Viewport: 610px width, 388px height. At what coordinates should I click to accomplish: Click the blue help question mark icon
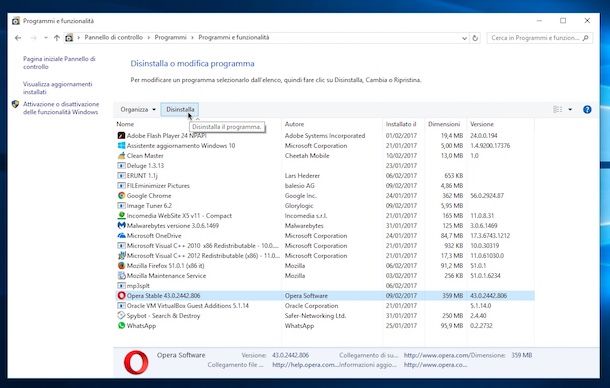point(587,109)
